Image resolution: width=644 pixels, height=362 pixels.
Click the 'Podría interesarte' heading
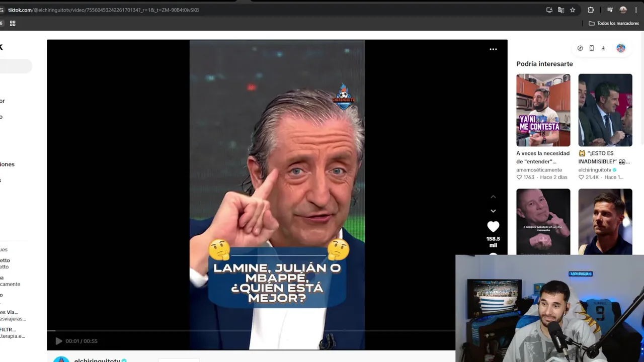pos(544,64)
